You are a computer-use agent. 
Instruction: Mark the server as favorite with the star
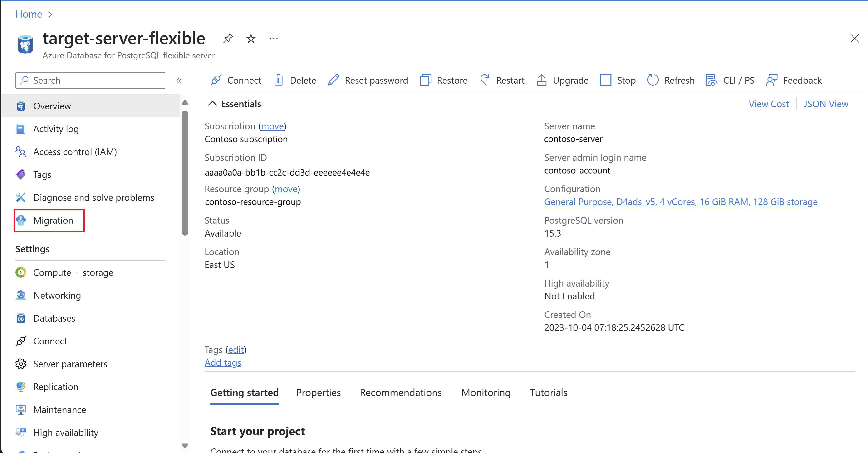(251, 38)
